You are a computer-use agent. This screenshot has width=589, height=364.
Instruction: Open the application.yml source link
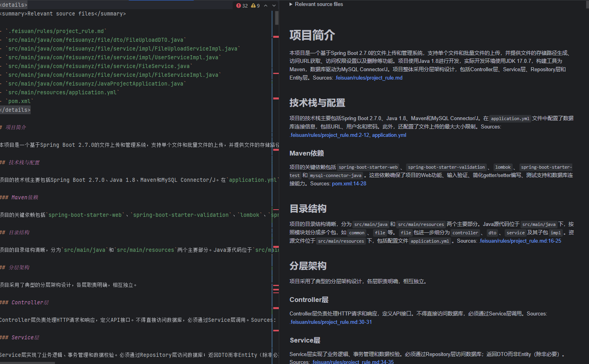tap(389, 135)
